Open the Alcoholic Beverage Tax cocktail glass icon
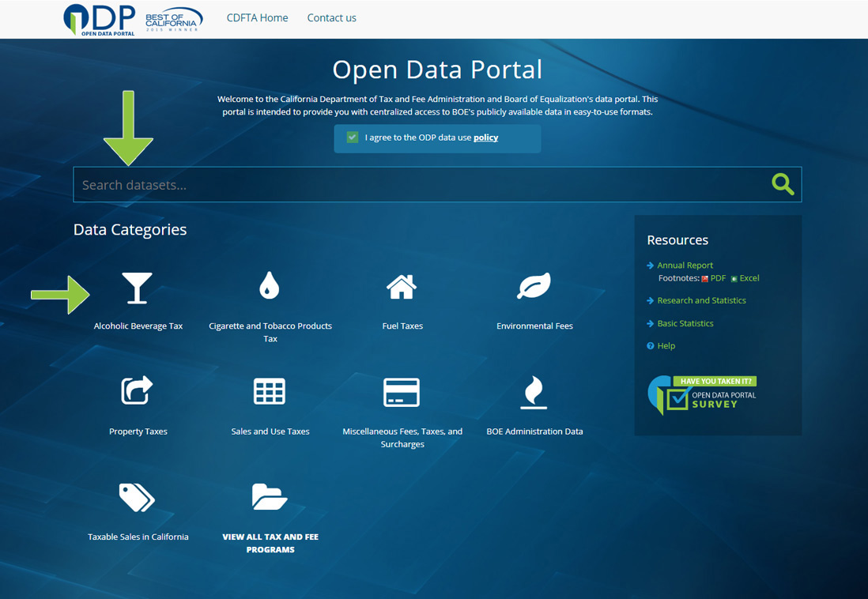This screenshot has height=599, width=868. pyautogui.click(x=137, y=288)
